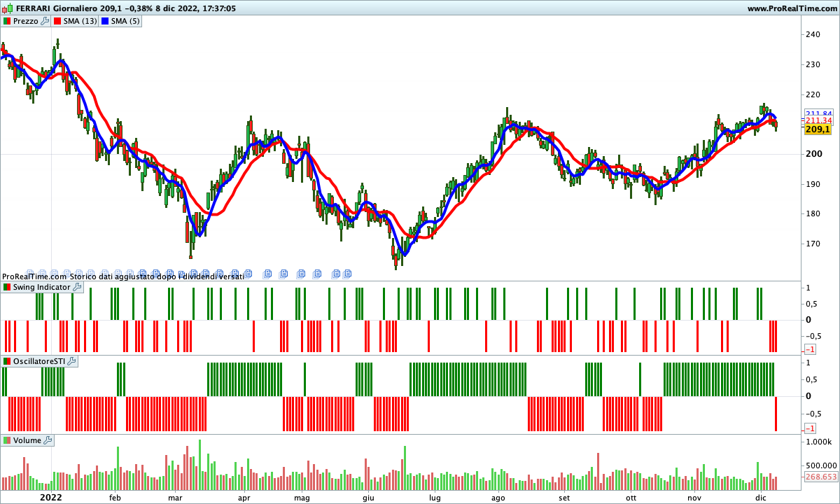The image size is (840, 504).
Task: Click the 220 price axis label
Action: pos(813,94)
